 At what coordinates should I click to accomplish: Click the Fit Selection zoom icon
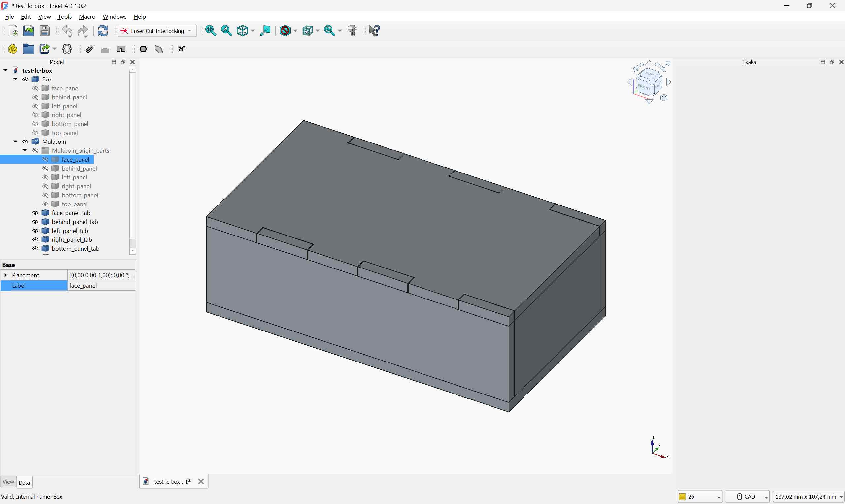click(226, 31)
